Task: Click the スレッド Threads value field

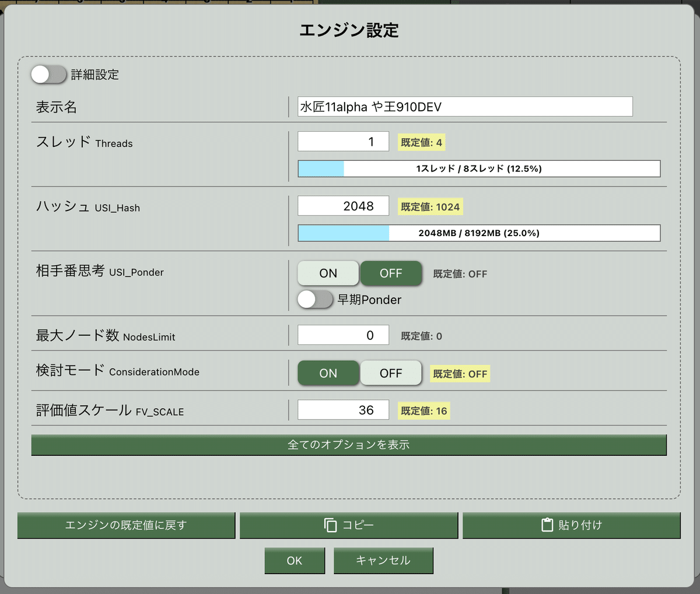Action: [343, 141]
